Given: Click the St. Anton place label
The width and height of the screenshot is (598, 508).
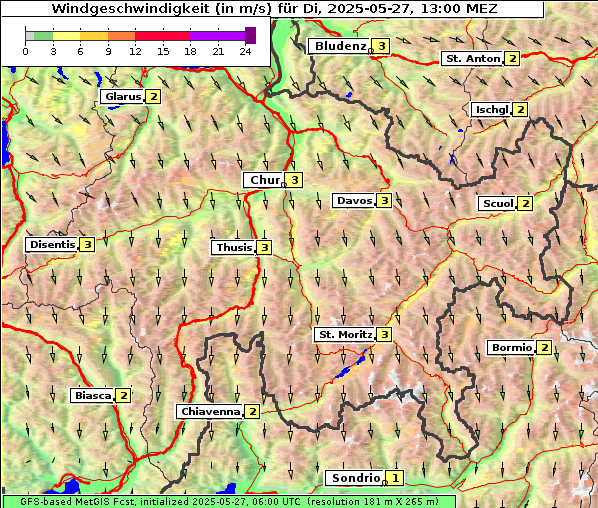Looking at the screenshot, I should coord(472,59).
